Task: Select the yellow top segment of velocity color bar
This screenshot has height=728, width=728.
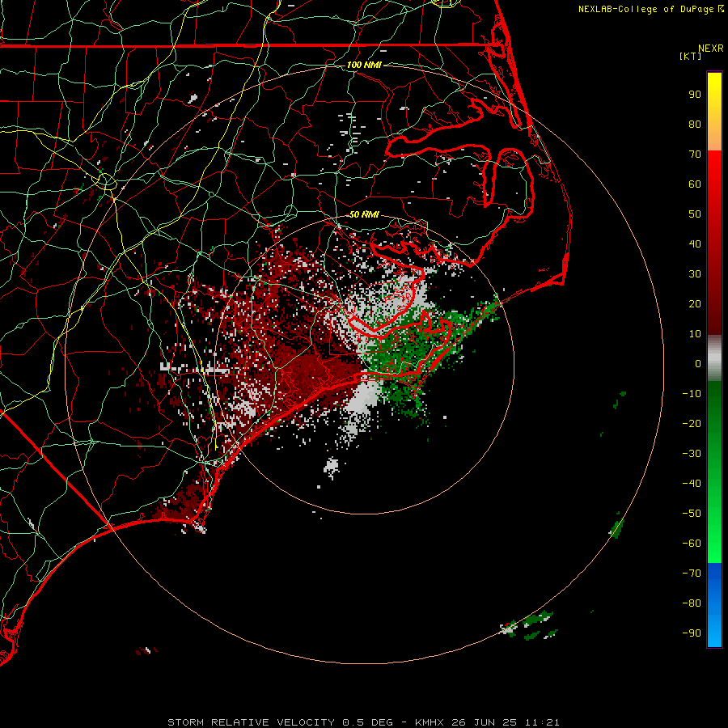Action: [x=714, y=112]
